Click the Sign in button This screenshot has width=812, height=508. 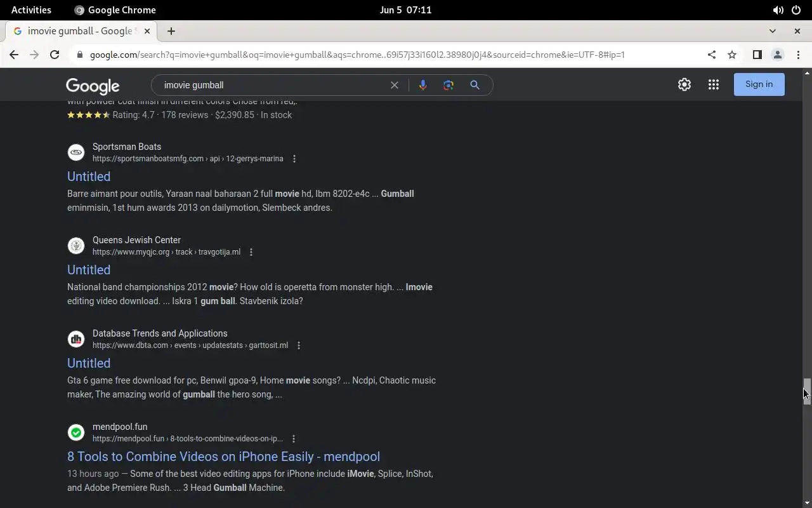tap(759, 84)
